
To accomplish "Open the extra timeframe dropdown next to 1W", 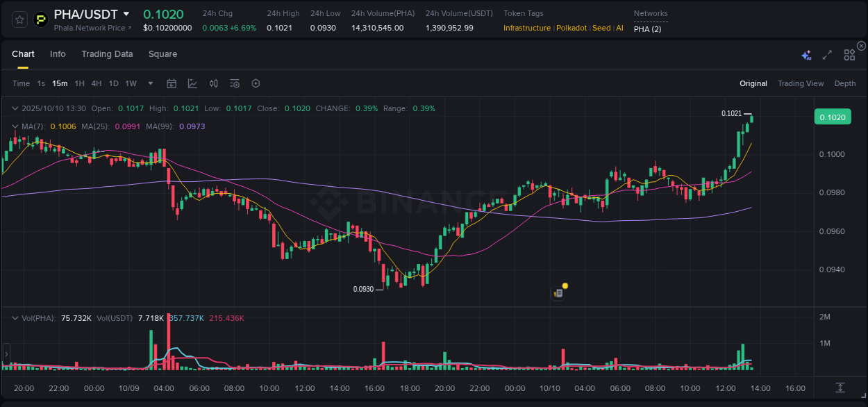I will [149, 83].
